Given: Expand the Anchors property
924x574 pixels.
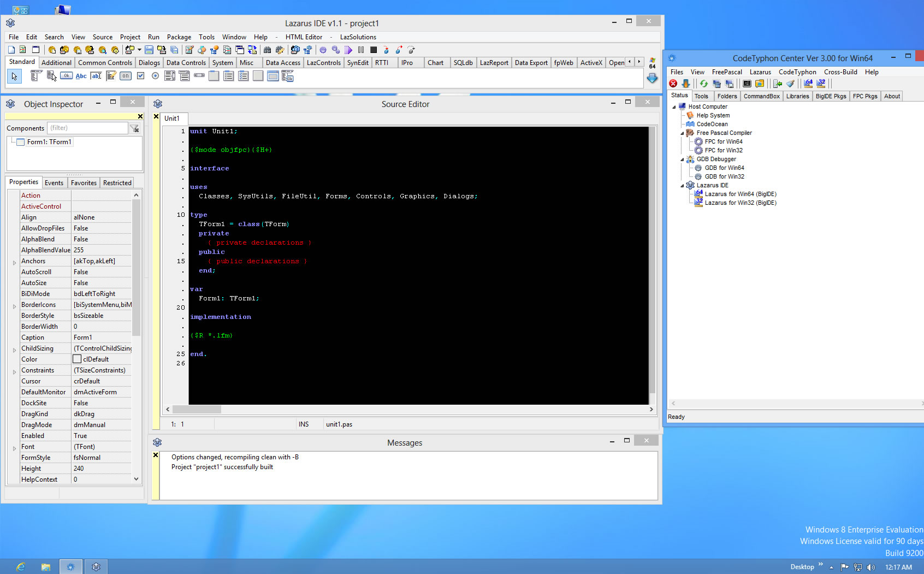Looking at the screenshot, I should [14, 263].
